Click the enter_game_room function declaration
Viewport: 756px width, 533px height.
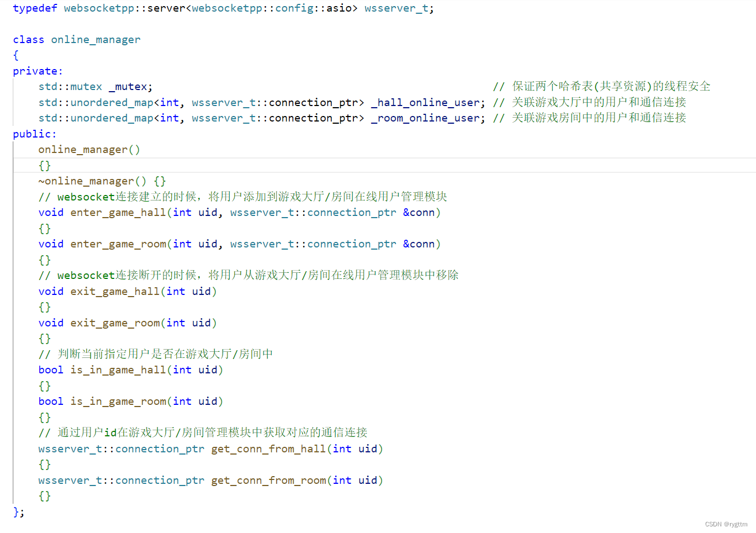[x=239, y=244]
